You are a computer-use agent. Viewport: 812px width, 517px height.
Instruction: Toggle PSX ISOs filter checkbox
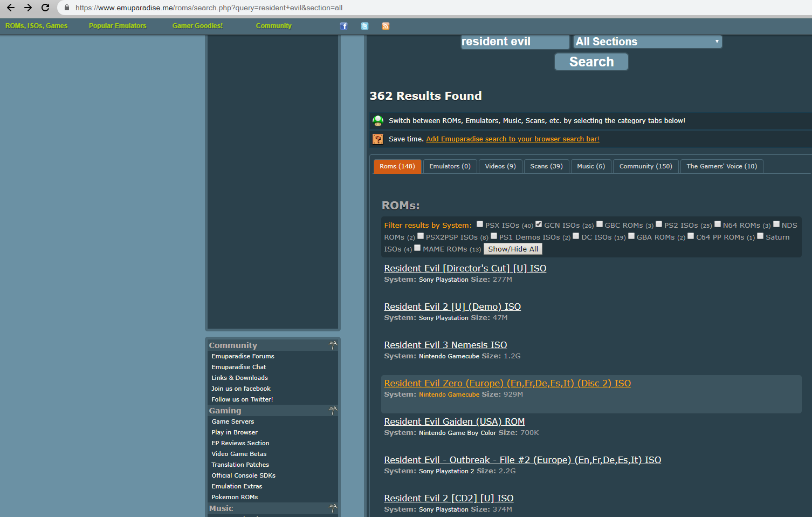480,224
